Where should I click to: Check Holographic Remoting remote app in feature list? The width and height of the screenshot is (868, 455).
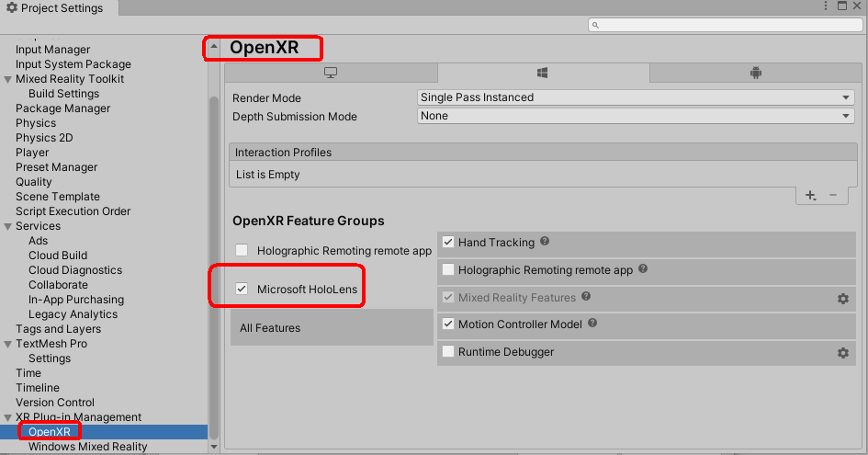coord(448,270)
